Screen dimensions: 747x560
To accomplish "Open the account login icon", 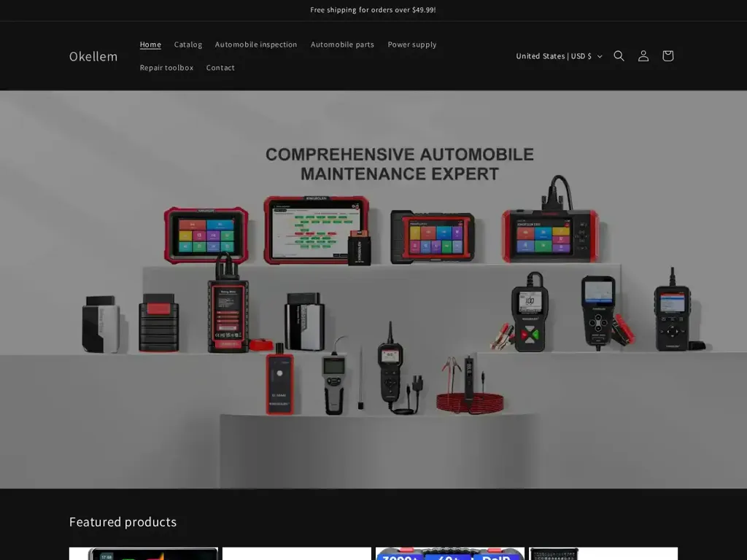I will tap(643, 55).
